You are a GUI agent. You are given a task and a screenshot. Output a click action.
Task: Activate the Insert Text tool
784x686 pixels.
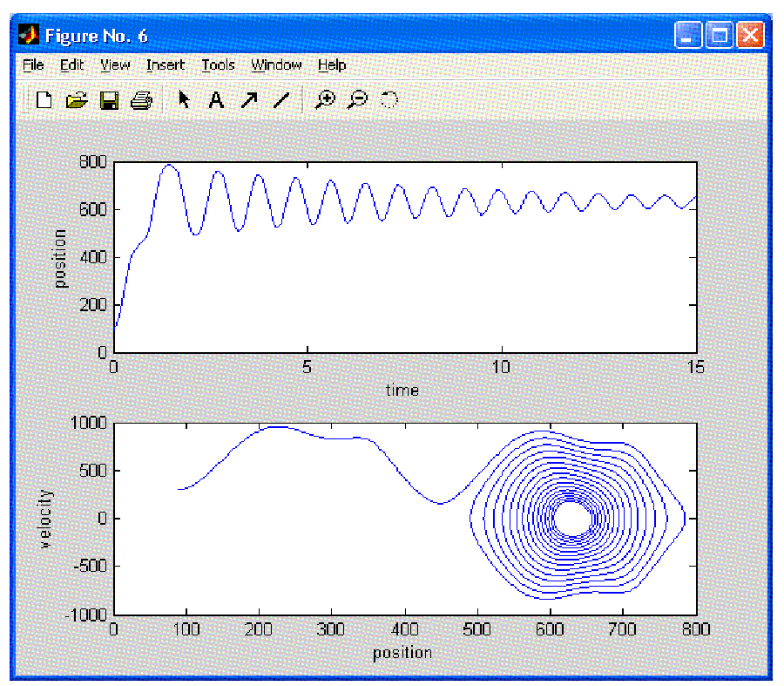216,100
